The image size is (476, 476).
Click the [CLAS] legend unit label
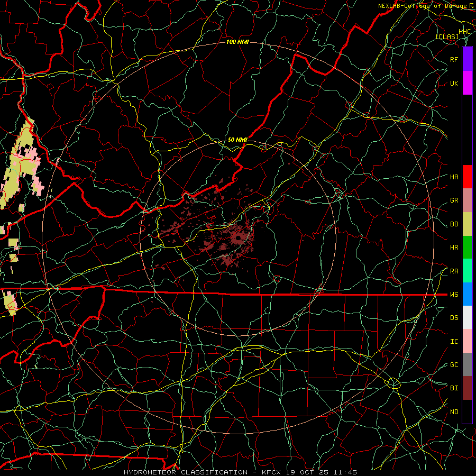(447, 36)
